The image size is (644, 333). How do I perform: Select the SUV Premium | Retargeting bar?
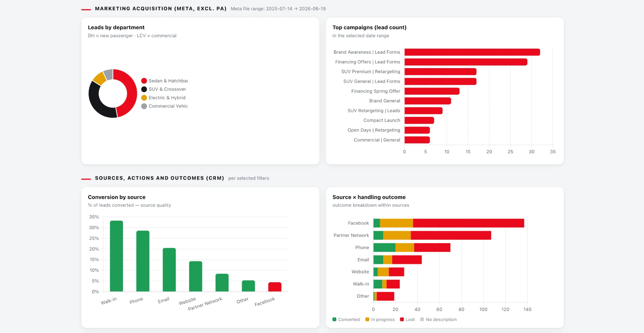pyautogui.click(x=440, y=72)
